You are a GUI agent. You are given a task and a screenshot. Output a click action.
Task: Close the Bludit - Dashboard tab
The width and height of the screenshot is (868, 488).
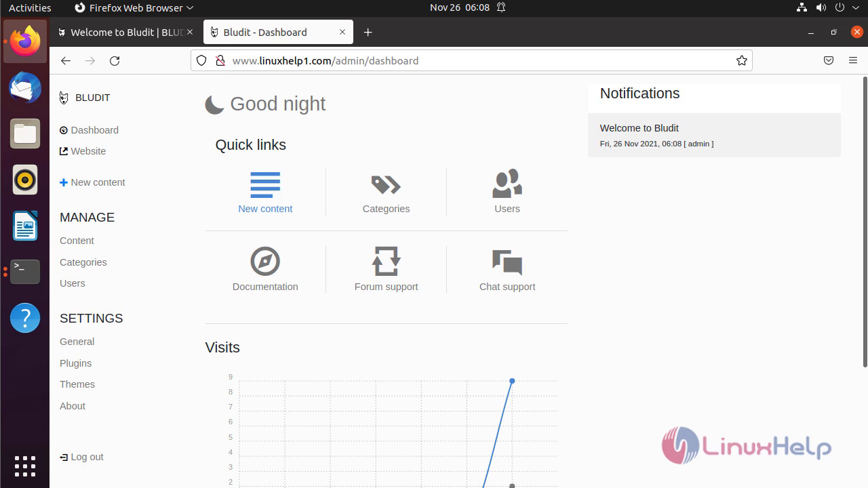click(342, 32)
